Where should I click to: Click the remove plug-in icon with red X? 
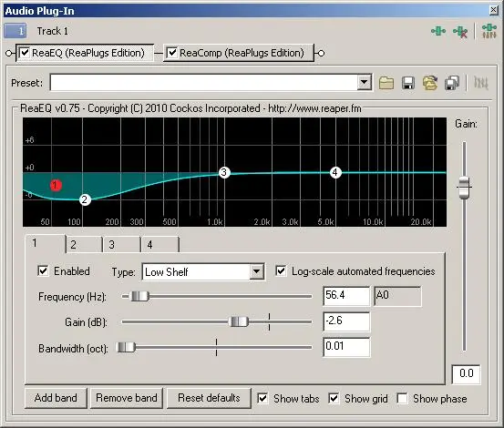click(x=460, y=32)
